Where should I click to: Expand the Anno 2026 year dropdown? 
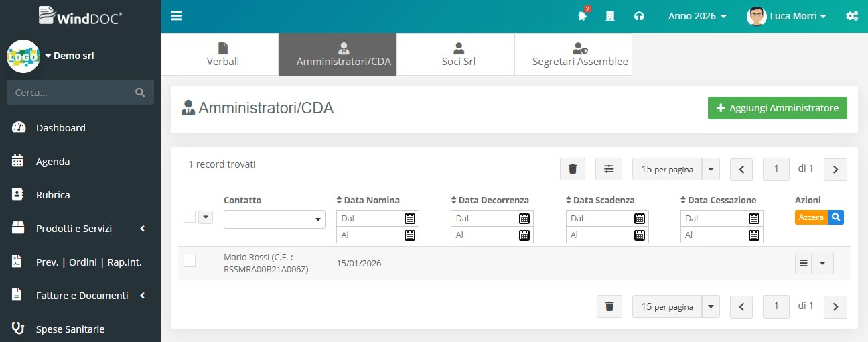(697, 16)
